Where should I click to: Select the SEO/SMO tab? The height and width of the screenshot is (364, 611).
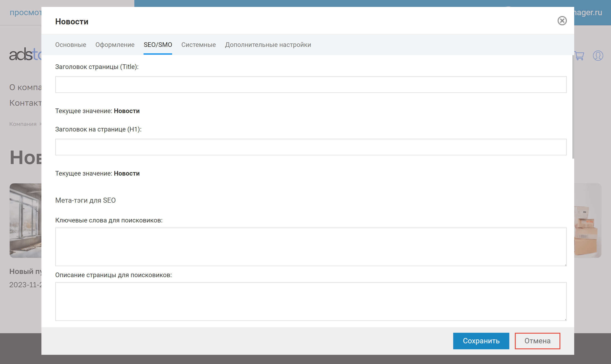click(x=158, y=45)
